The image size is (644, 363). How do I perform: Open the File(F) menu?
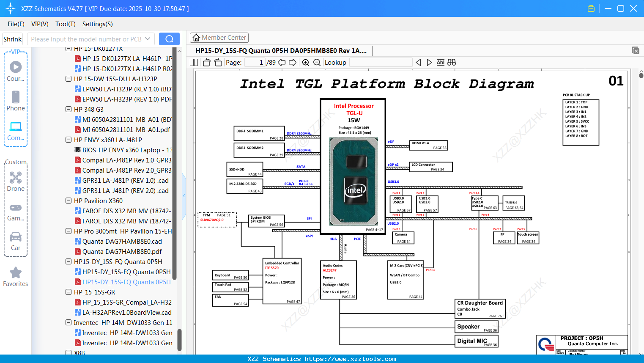16,24
